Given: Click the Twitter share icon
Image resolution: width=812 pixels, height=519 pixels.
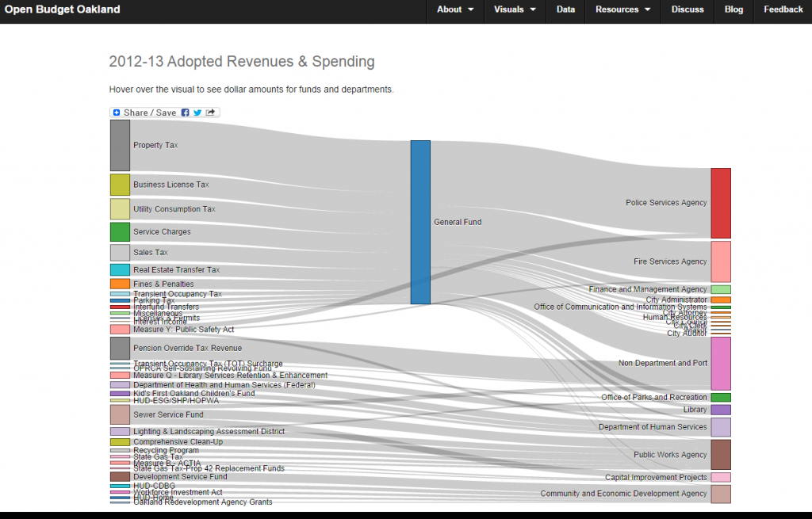Looking at the screenshot, I should (x=197, y=113).
